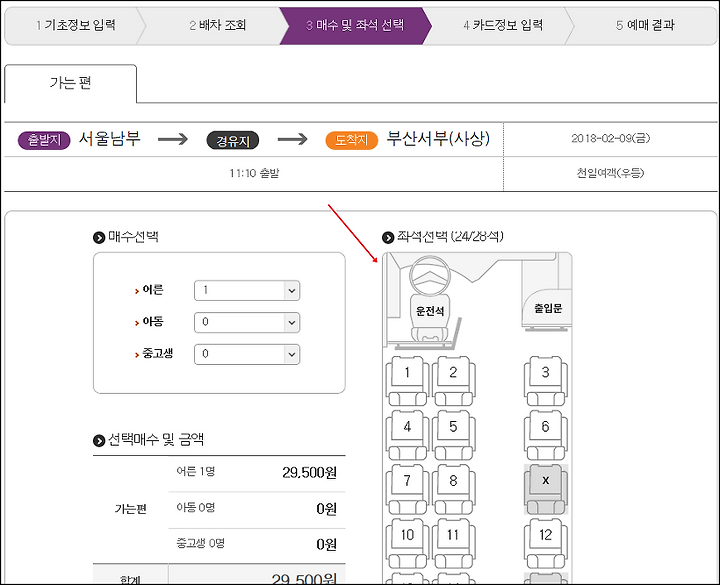Select seat number 5
The height and width of the screenshot is (585, 720).
pos(453,435)
